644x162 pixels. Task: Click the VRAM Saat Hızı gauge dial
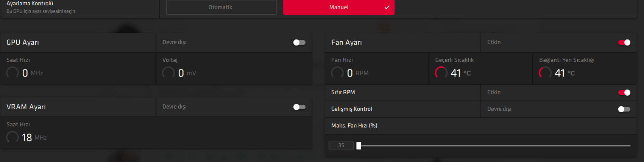pos(12,137)
